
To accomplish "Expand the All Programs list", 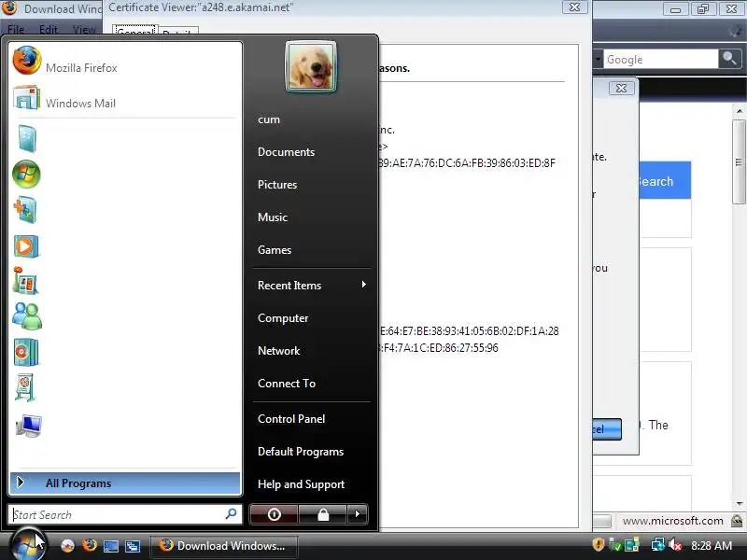I will [x=125, y=483].
